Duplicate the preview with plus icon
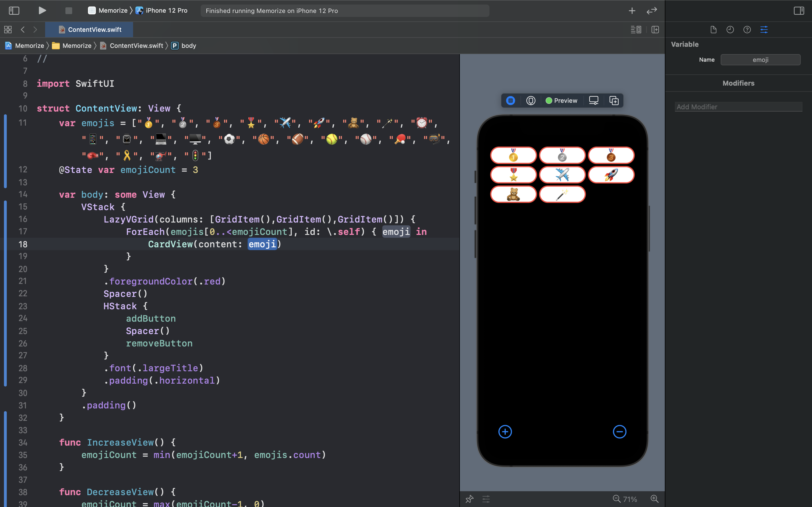812x507 pixels. (614, 100)
